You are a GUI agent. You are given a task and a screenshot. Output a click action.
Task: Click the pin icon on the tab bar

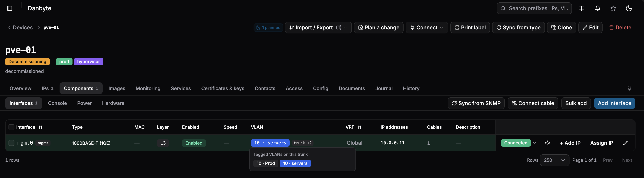630,88
